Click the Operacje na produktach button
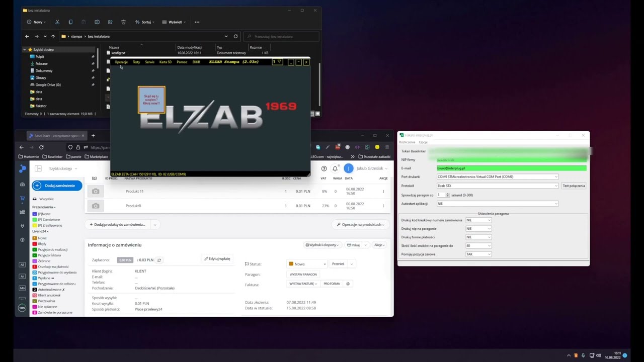Image resolution: width=644 pixels, height=362 pixels. (x=360, y=225)
